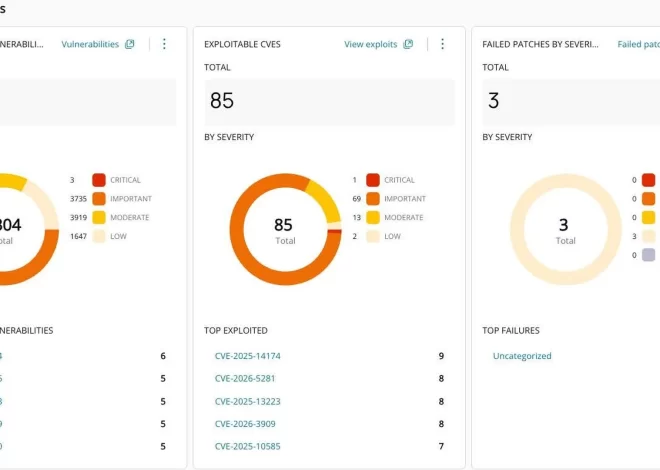Click the FAILED PATCHES BY SEVERI... card title

point(540,44)
